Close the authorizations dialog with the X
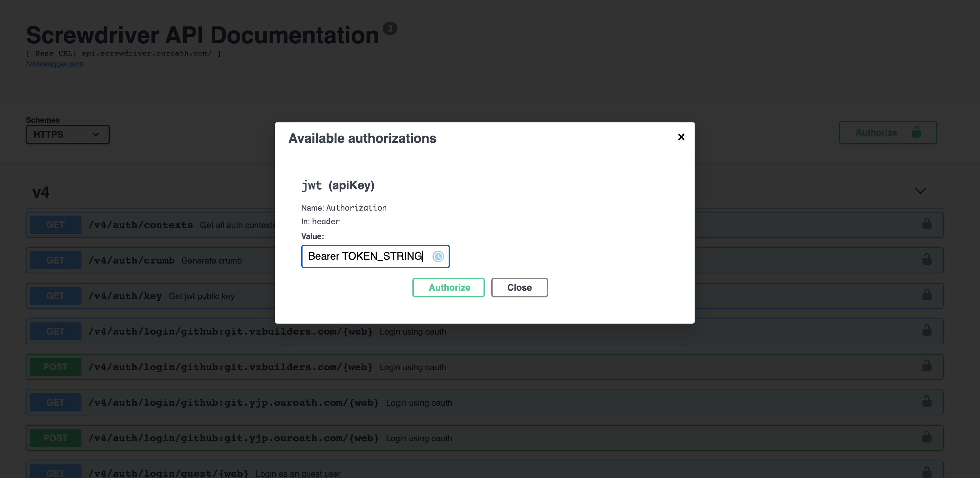 click(x=681, y=137)
